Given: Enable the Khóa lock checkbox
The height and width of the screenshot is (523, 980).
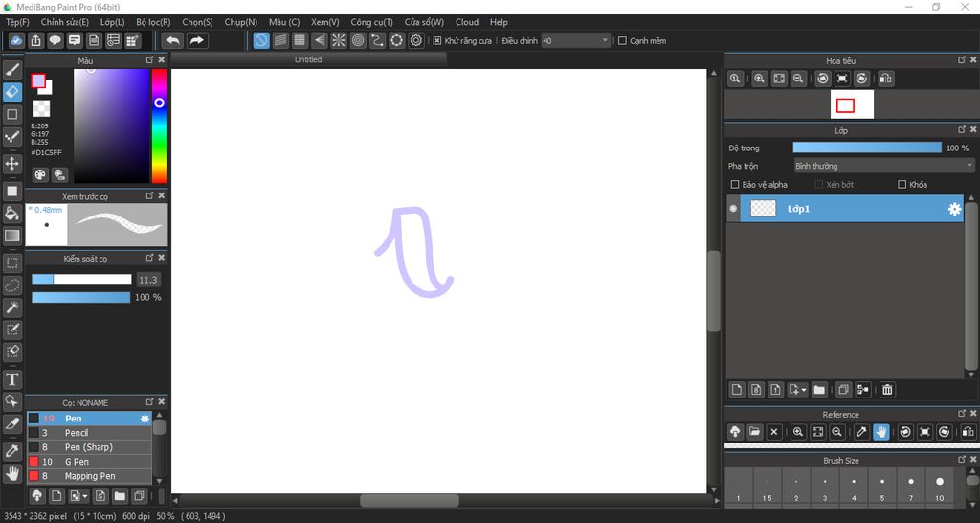Looking at the screenshot, I should tap(902, 185).
